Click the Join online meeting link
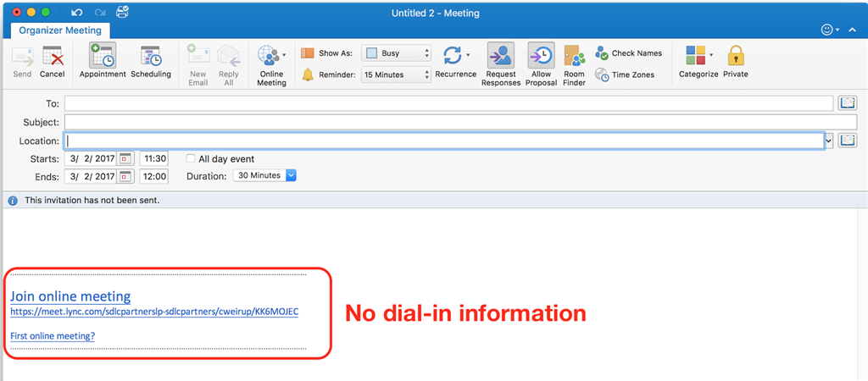Image resolution: width=868 pixels, height=381 pixels. pyautogui.click(x=70, y=295)
